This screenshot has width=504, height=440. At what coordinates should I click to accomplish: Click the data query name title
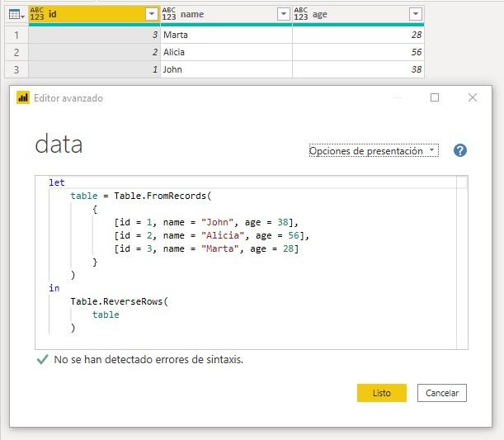click(x=59, y=144)
